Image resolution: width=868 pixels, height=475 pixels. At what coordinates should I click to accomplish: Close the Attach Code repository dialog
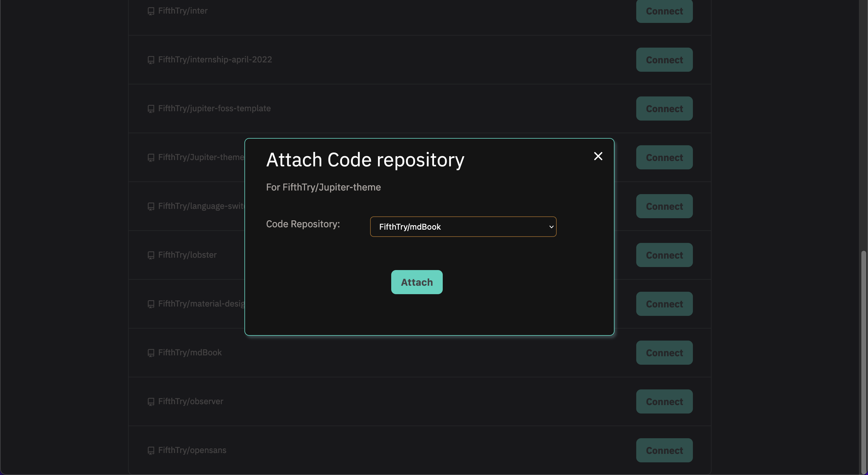pos(598,156)
